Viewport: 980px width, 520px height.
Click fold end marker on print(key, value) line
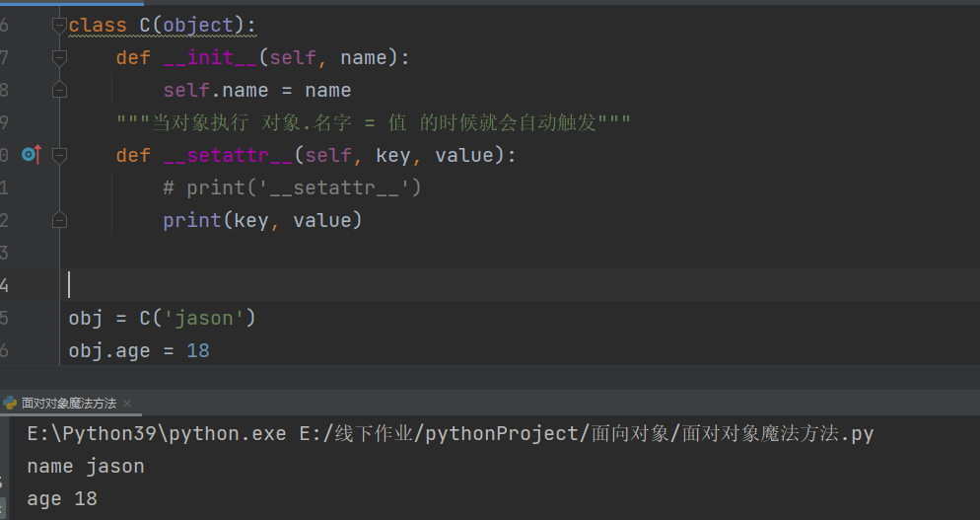[x=59, y=220]
